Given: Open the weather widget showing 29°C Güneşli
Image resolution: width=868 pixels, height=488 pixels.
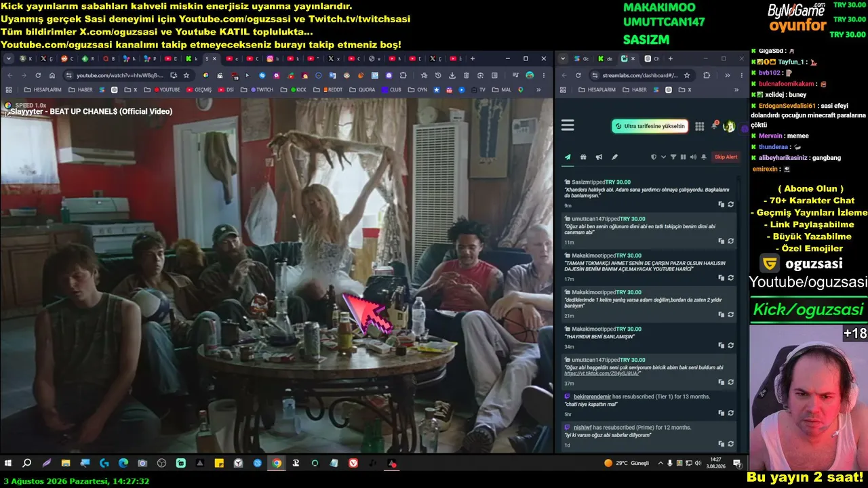Looking at the screenshot, I should tap(627, 464).
